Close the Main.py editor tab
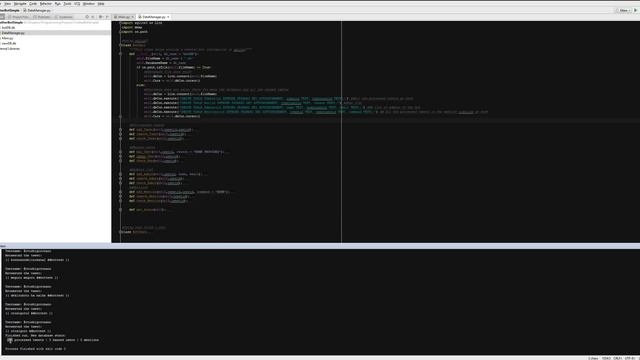The image size is (640, 360). (x=133, y=17)
